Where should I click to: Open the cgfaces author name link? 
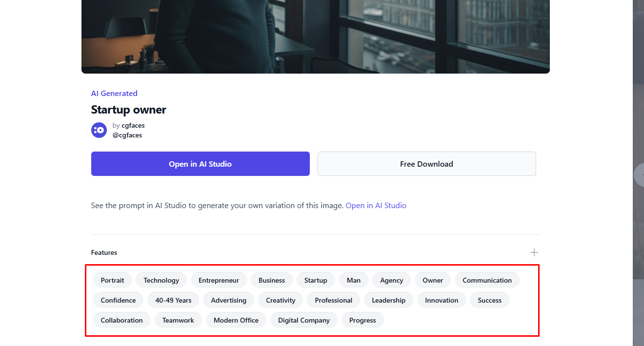[133, 125]
